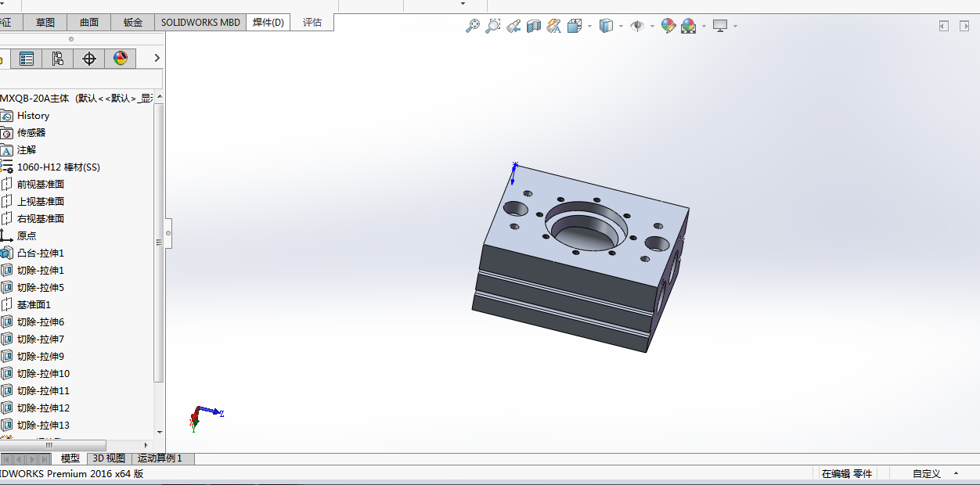Select the 前视基准面 plane
The image size is (980, 485).
coord(41,185)
